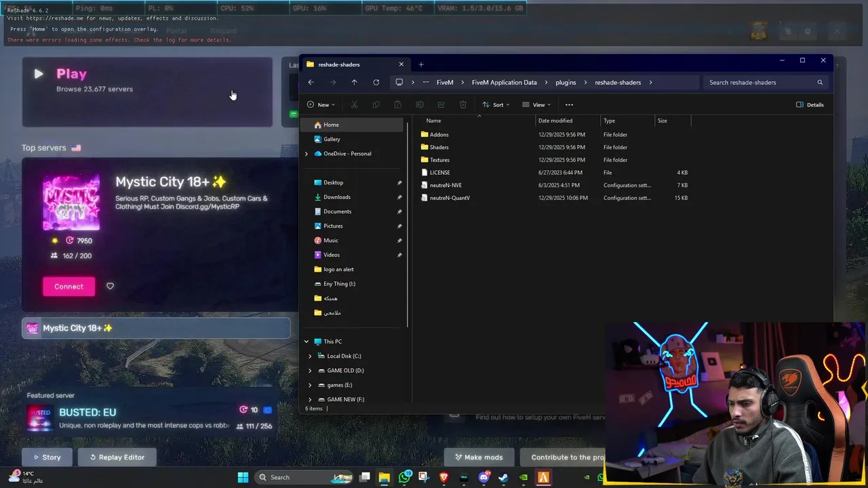Open the Replay Editor in FiveM

click(117, 457)
